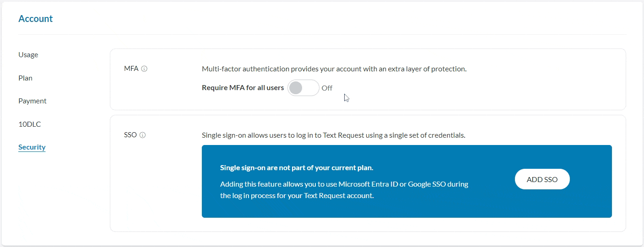Open the Usage section
The image size is (644, 247).
[x=28, y=55]
